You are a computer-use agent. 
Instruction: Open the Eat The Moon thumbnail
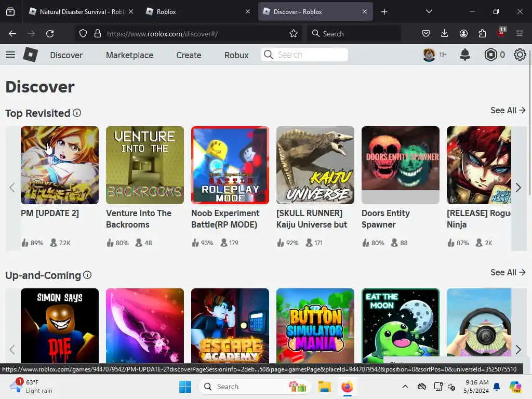point(401,326)
